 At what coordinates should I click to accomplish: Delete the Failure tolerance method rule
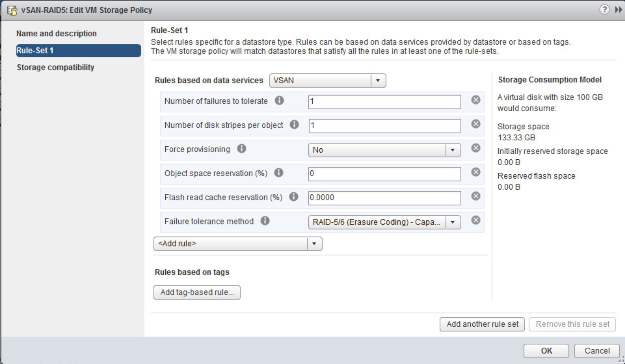tap(476, 220)
